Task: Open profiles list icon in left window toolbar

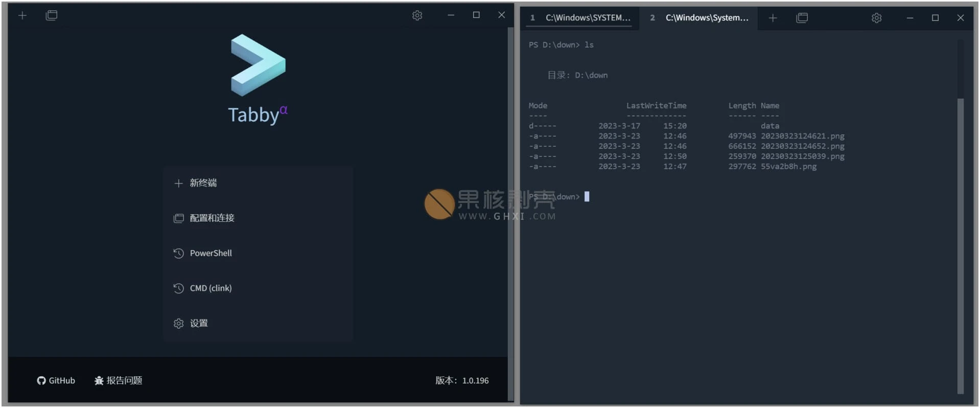Action: [51, 15]
